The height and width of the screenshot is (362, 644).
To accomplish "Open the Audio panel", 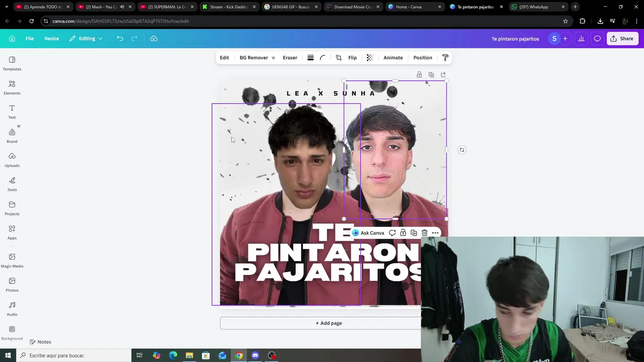I will point(12,309).
